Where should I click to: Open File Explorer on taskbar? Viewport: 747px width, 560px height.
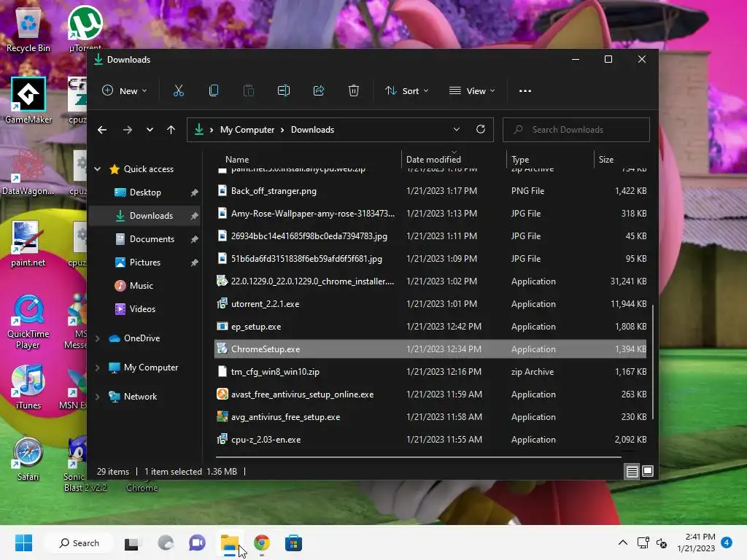230,542
